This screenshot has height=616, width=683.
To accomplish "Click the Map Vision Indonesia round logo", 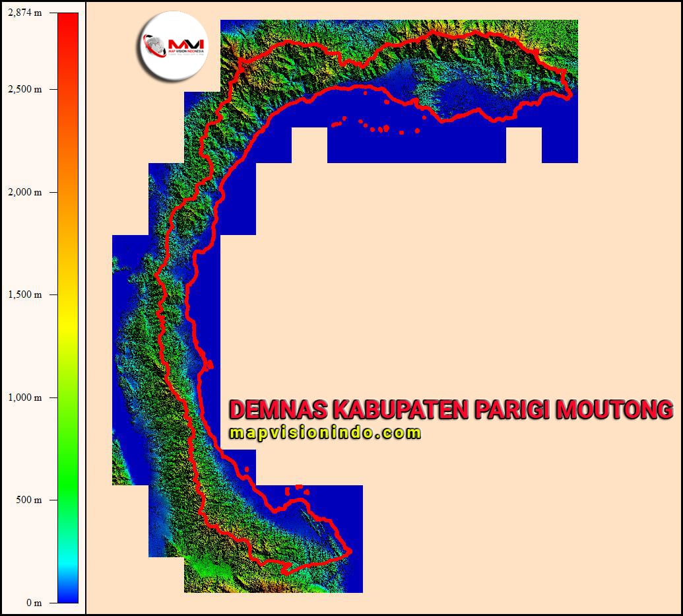I will click(174, 48).
